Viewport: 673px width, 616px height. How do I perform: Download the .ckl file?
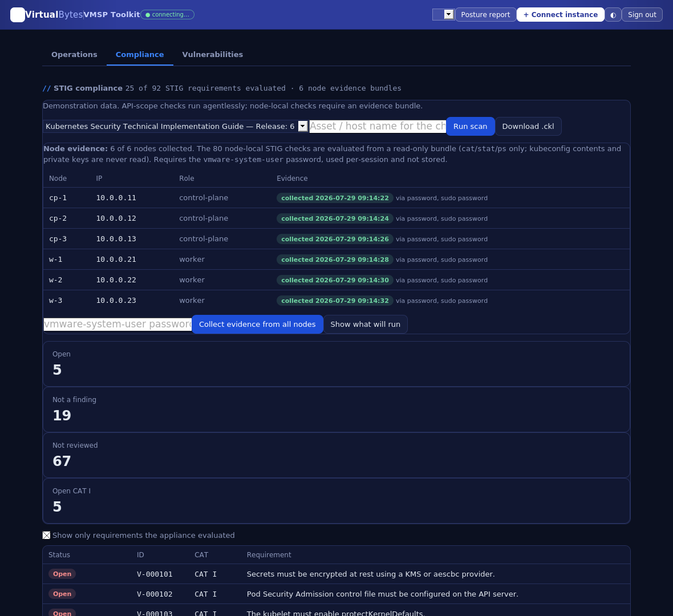click(528, 126)
